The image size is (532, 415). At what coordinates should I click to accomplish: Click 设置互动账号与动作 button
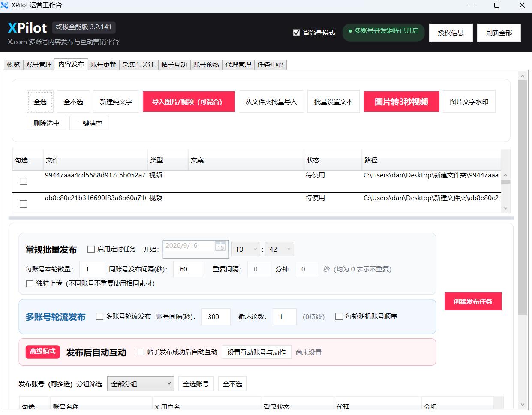[x=256, y=352]
